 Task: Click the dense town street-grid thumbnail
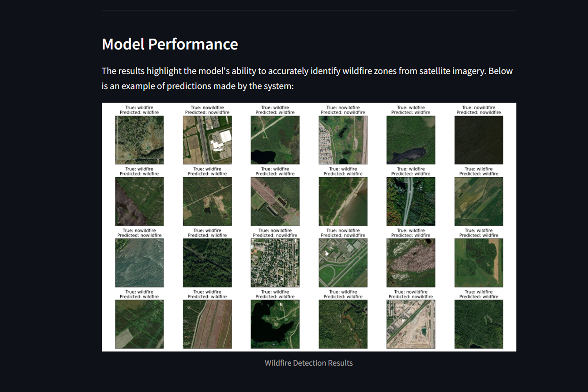click(275, 263)
